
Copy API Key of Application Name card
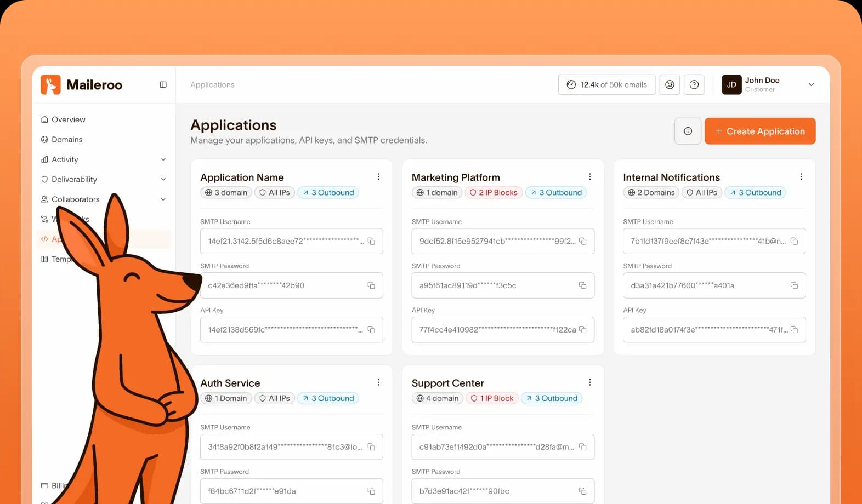tap(371, 330)
